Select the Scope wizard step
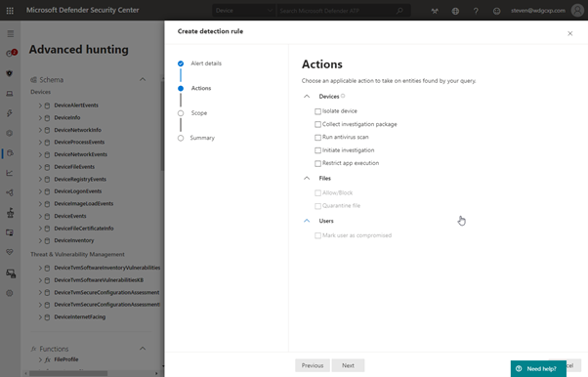Screen dimensions: 588x377 [198, 113]
